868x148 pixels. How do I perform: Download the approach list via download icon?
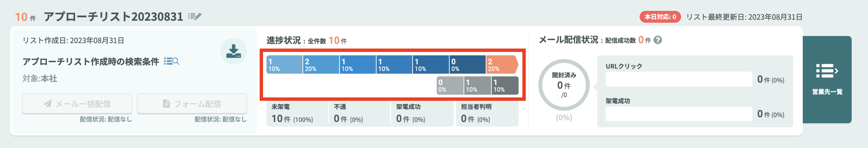click(x=233, y=51)
